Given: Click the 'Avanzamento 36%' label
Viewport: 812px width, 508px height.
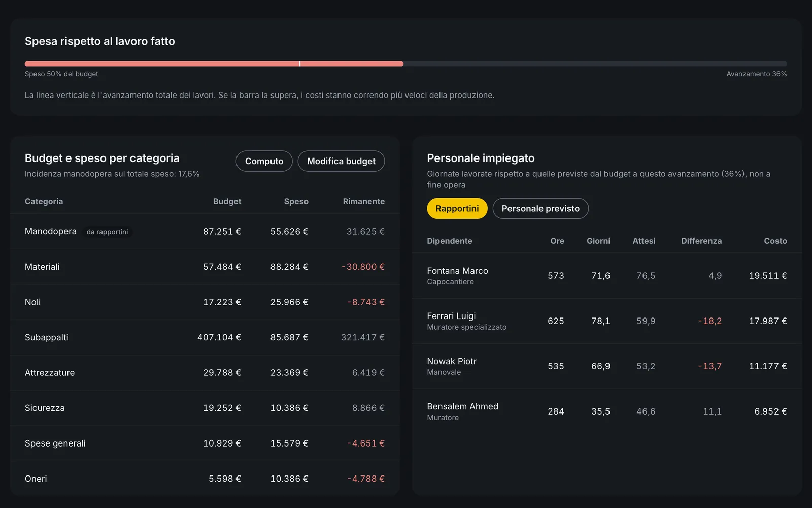Looking at the screenshot, I should (756, 74).
